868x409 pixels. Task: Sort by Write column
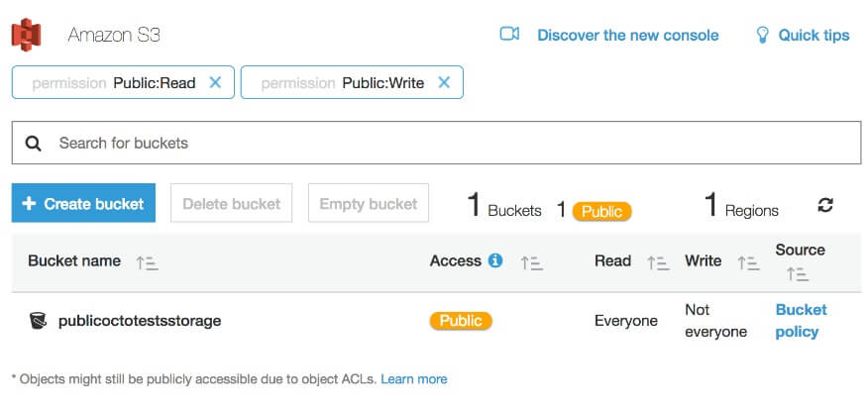(x=748, y=262)
